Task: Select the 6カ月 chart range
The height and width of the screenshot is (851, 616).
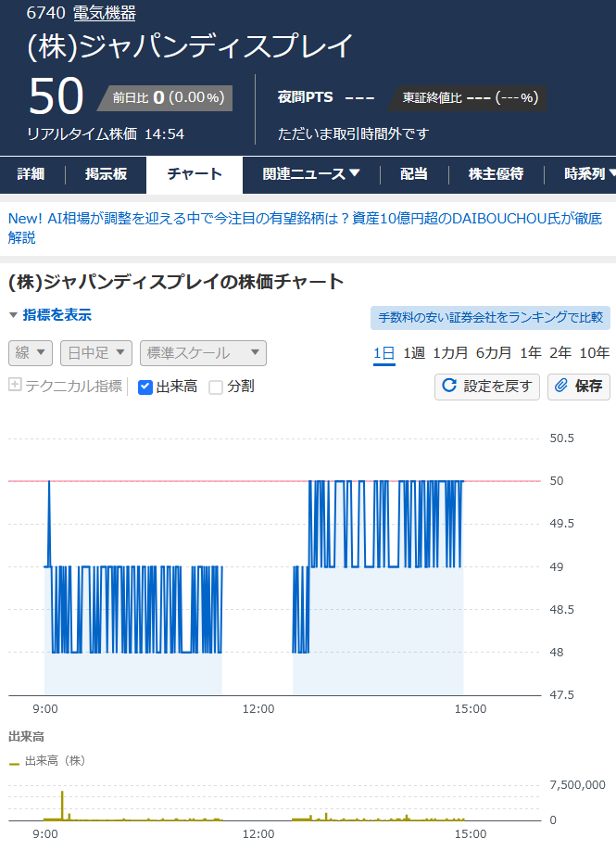Action: [494, 353]
